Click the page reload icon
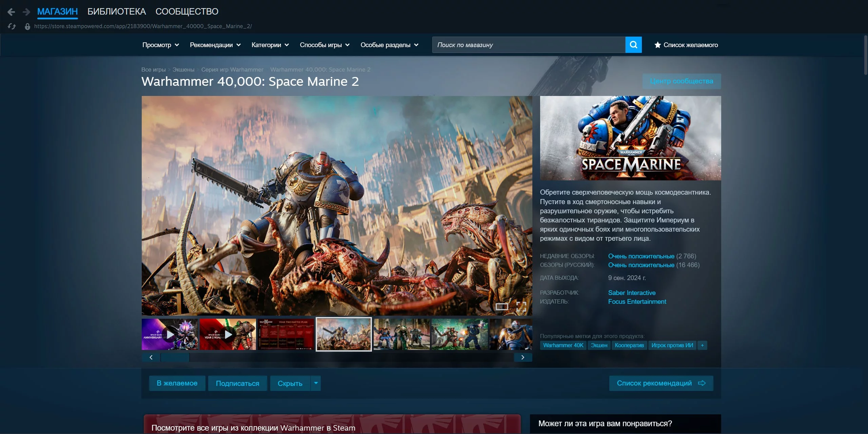Viewport: 868px width, 434px height. pos(12,26)
